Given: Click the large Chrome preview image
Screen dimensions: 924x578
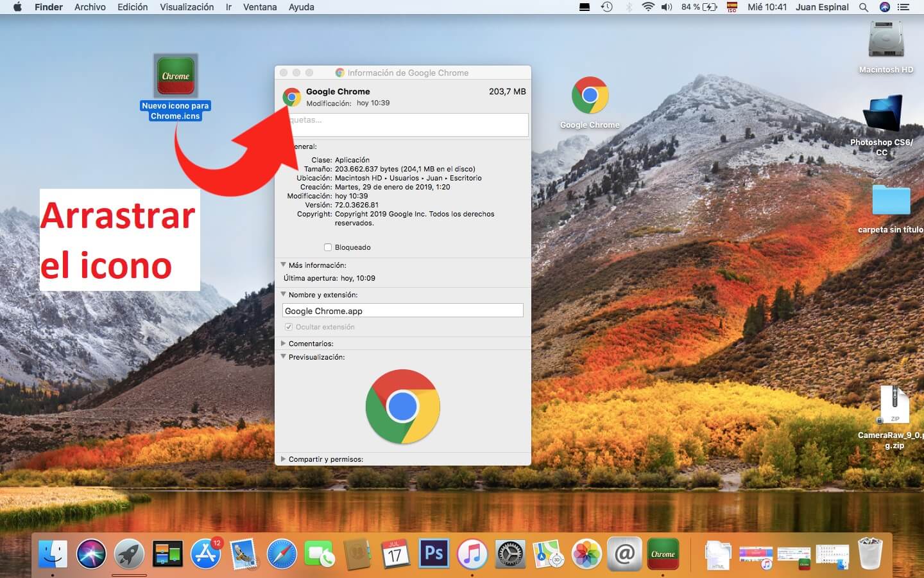Looking at the screenshot, I should tap(403, 407).
